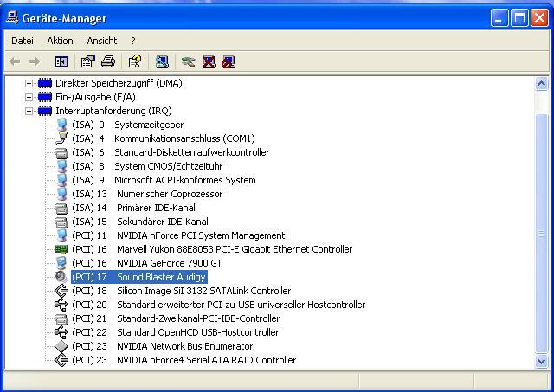Viewport: 554px width, 392px height.
Task: Click the network card icon beside Marvell Yukon
Action: point(61,250)
